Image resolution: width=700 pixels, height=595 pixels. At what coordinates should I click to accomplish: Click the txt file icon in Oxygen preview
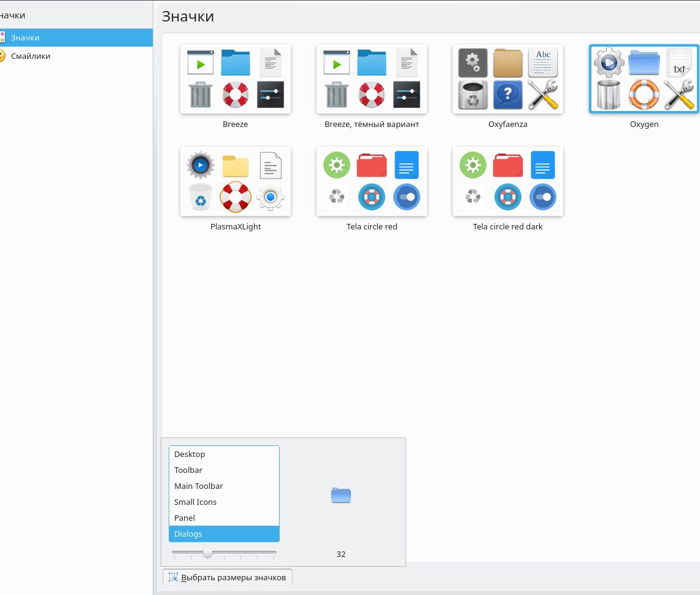pyautogui.click(x=679, y=63)
